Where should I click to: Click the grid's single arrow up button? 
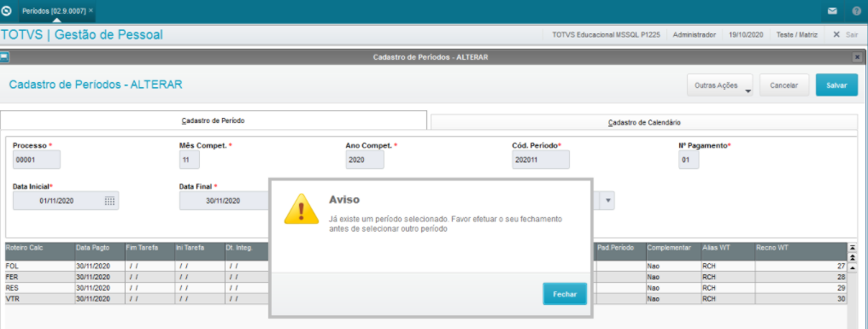853,268
